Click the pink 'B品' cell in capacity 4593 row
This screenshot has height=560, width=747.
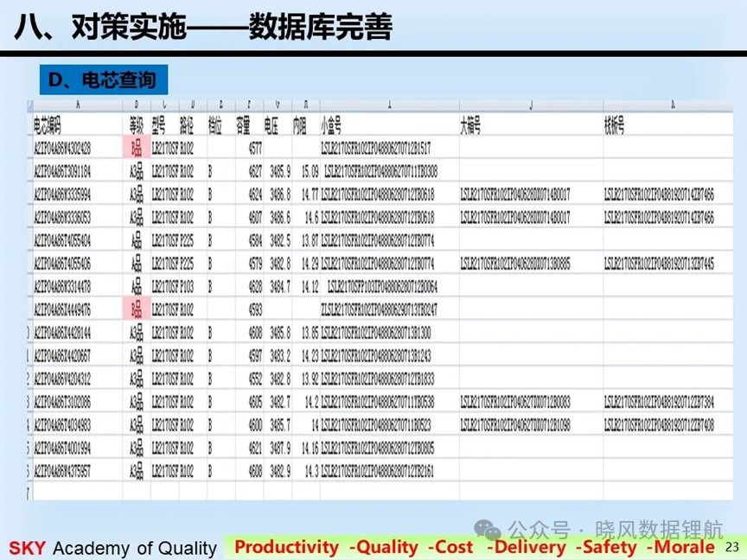click(x=137, y=309)
